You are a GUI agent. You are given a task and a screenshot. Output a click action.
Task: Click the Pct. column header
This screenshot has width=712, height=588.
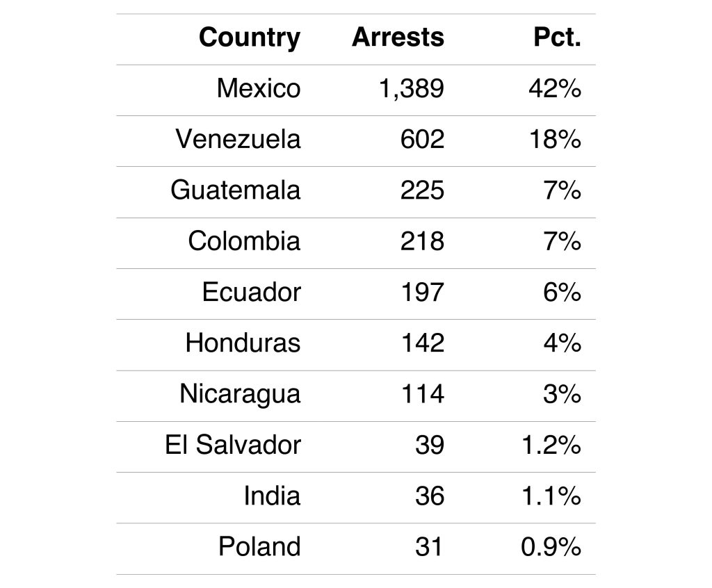coord(557,38)
